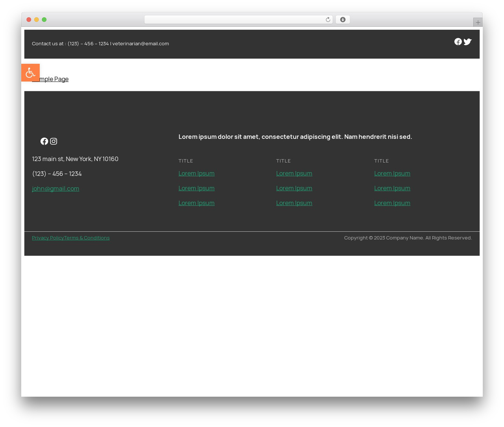
Task: Click third Lorem Ipsum link in first column
Action: tap(196, 203)
